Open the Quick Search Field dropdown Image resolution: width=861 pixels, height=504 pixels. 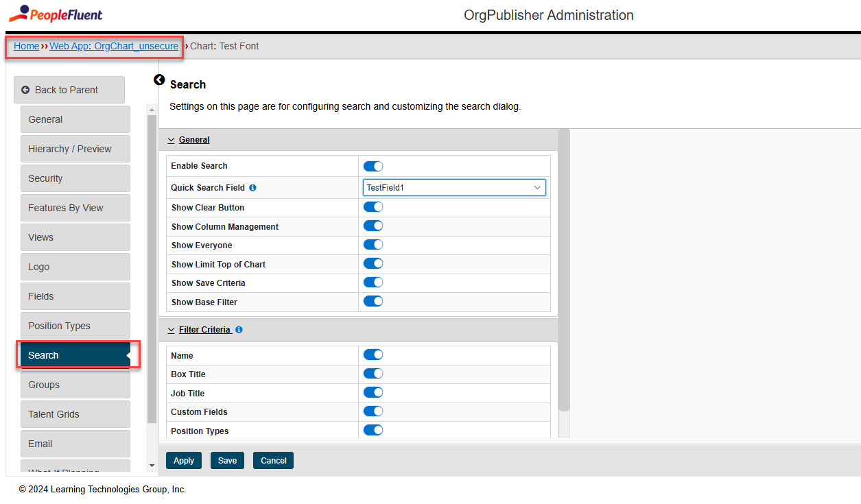454,187
